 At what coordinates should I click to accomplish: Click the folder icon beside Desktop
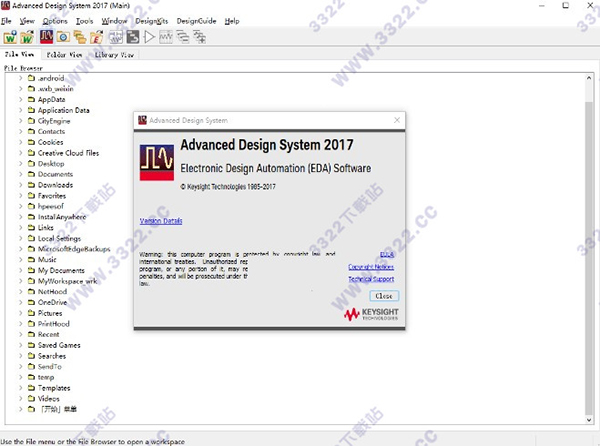click(x=31, y=163)
